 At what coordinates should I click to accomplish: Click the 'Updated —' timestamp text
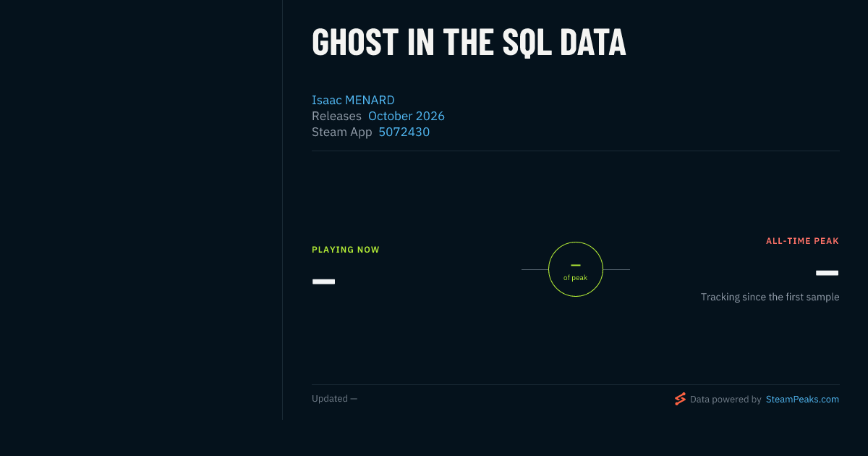pyautogui.click(x=334, y=398)
